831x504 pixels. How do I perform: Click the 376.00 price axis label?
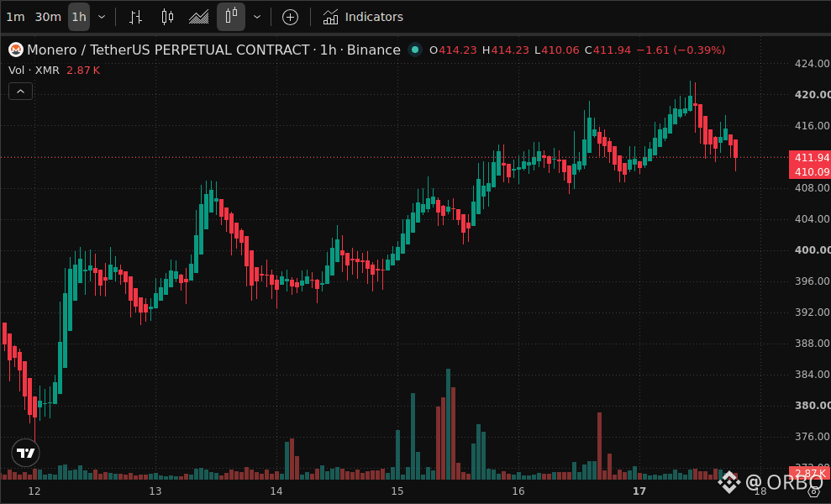[x=812, y=437]
